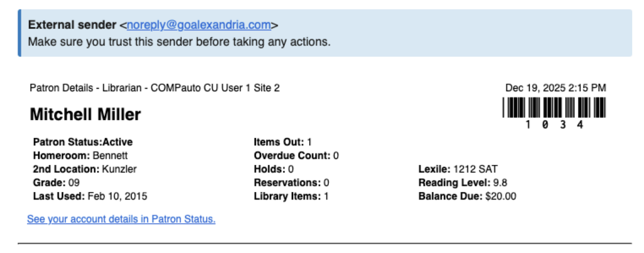This screenshot has height=253, width=644.
Task: Select the patron name Mitchell Miller heading
Action: (x=85, y=114)
